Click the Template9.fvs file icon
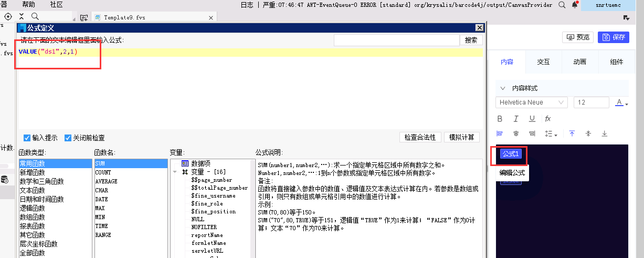The height and width of the screenshot is (258, 644). click(x=98, y=17)
